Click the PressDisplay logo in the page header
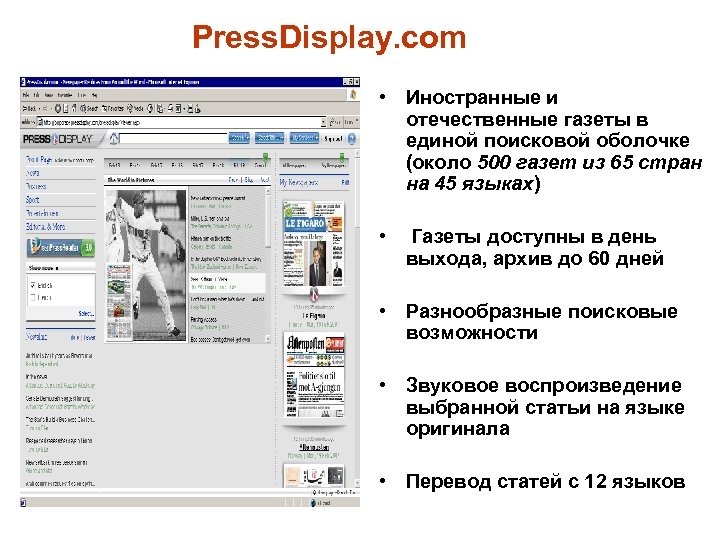This screenshot has width=720, height=540. (x=58, y=139)
